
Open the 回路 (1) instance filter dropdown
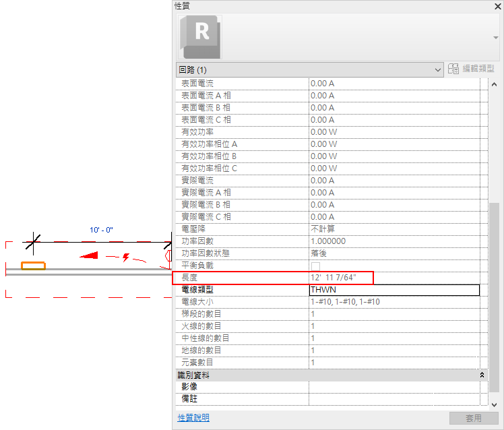click(310, 70)
